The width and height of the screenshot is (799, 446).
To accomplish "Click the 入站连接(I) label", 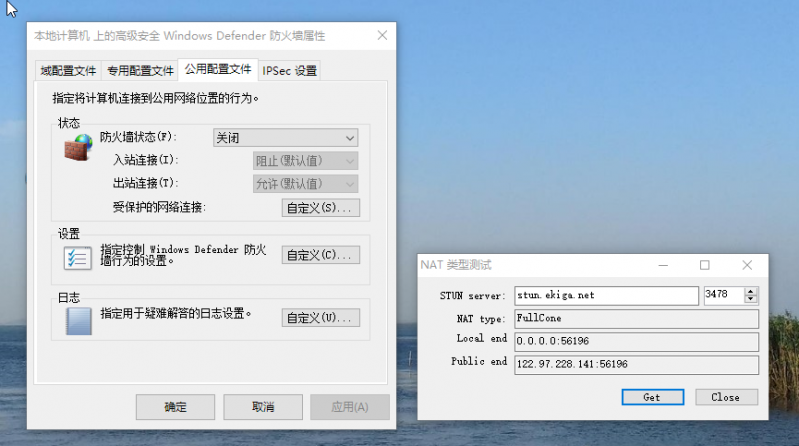I will [x=145, y=160].
